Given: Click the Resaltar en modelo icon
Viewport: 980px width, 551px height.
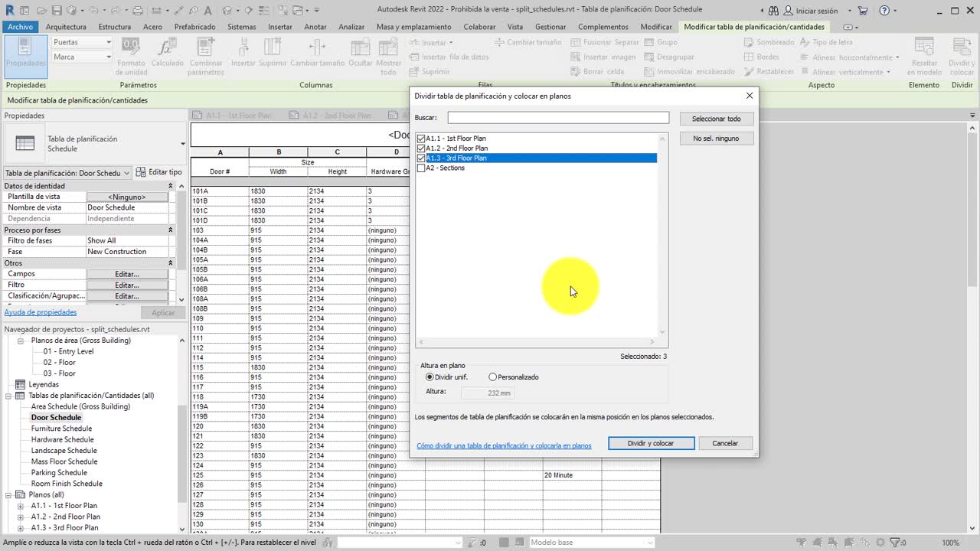Looking at the screenshot, I should click(924, 55).
